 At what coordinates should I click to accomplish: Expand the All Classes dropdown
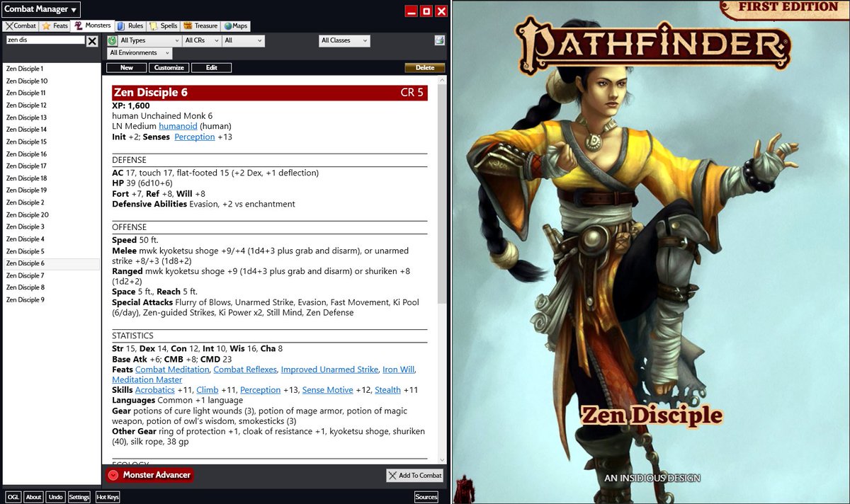pyautogui.click(x=344, y=41)
